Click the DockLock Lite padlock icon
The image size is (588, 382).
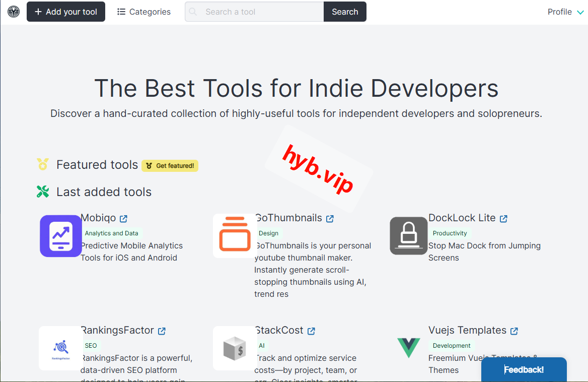(x=408, y=235)
